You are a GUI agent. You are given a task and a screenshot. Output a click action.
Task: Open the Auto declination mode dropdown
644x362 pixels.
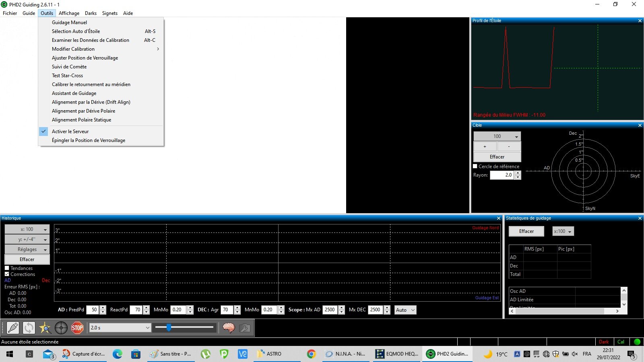click(x=405, y=310)
